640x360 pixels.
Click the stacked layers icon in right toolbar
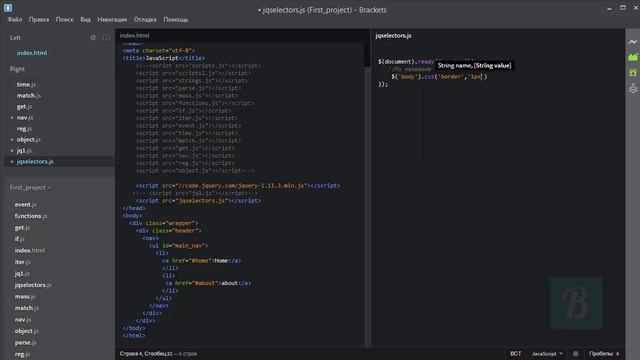[x=633, y=88]
